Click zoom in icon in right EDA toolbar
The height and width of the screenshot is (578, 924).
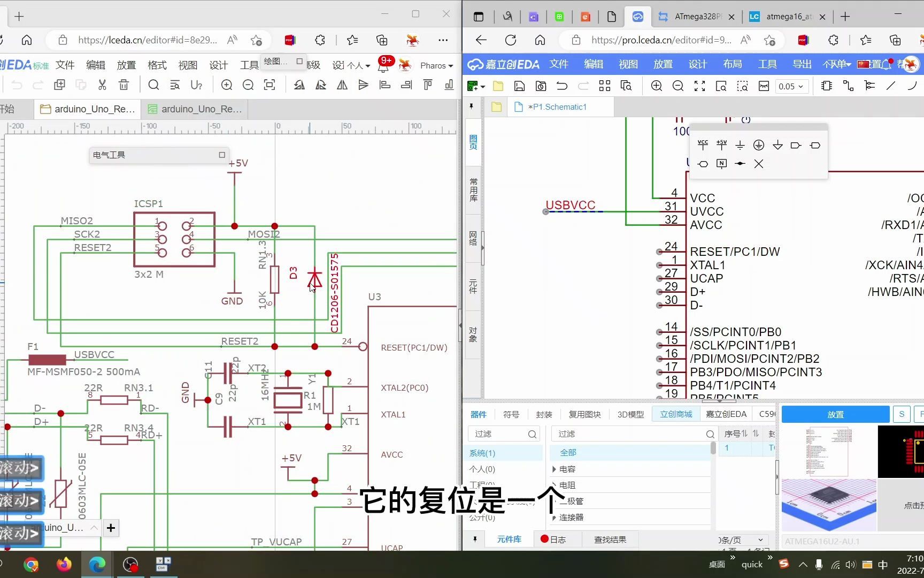click(x=657, y=86)
